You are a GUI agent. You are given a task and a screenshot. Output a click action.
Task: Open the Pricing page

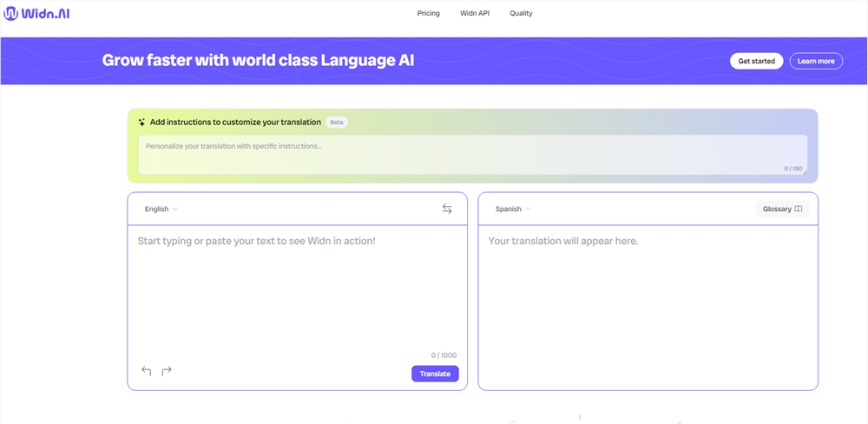(x=428, y=14)
